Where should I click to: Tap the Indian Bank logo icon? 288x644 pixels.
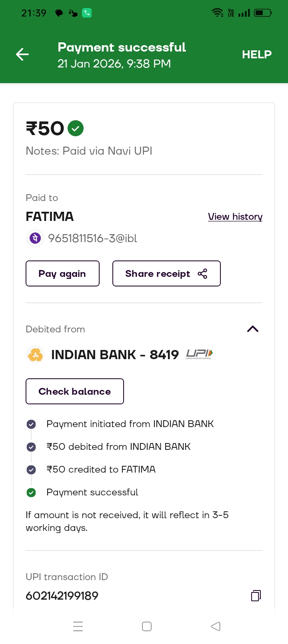(x=35, y=354)
